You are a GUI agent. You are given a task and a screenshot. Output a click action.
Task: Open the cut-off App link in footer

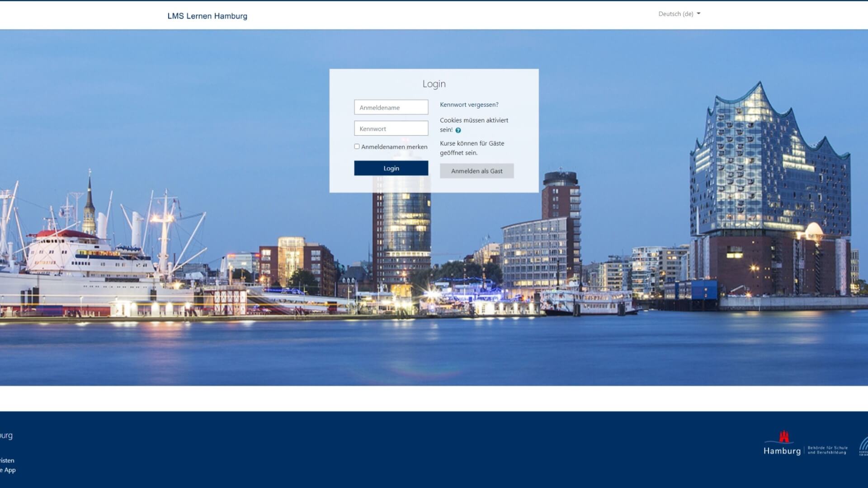pos(9,470)
